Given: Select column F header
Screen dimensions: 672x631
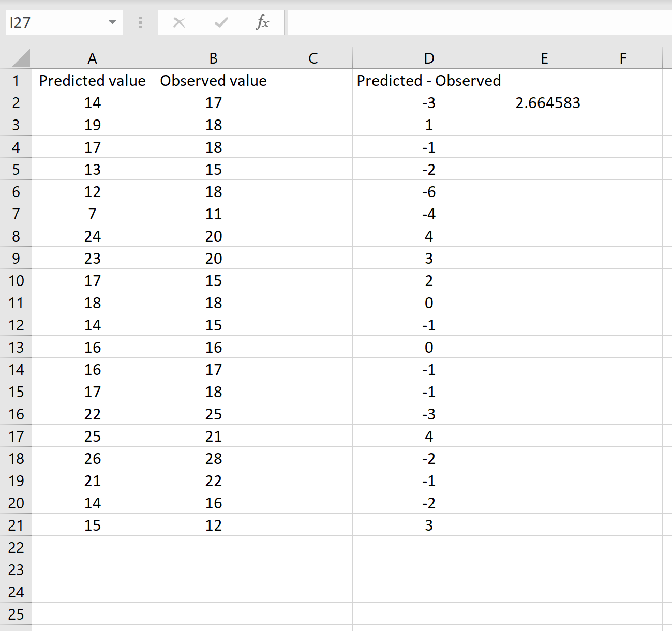Looking at the screenshot, I should click(623, 57).
